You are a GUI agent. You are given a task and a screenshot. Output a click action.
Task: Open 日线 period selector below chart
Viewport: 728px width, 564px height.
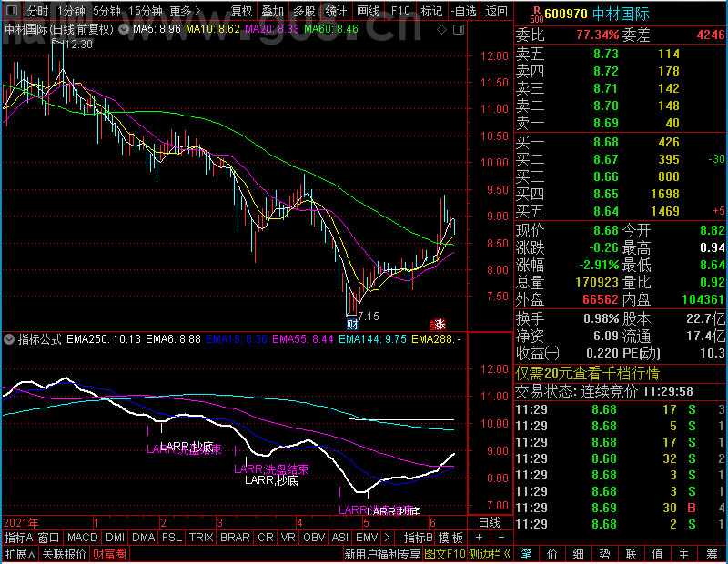(490, 523)
